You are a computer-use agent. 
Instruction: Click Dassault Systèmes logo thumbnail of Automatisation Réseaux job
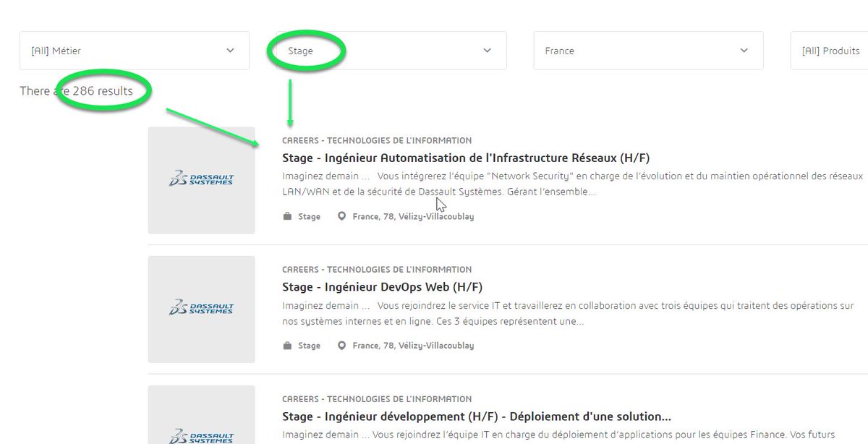(202, 180)
